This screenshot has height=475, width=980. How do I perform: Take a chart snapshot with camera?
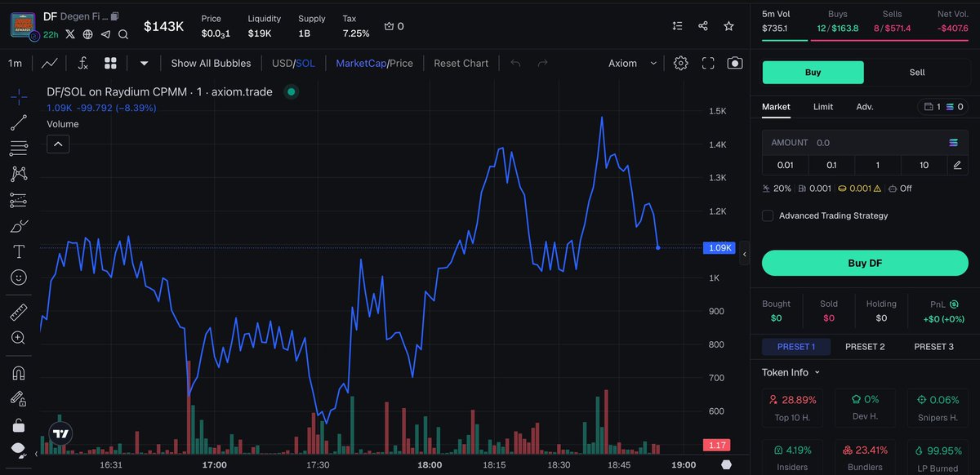click(x=735, y=63)
